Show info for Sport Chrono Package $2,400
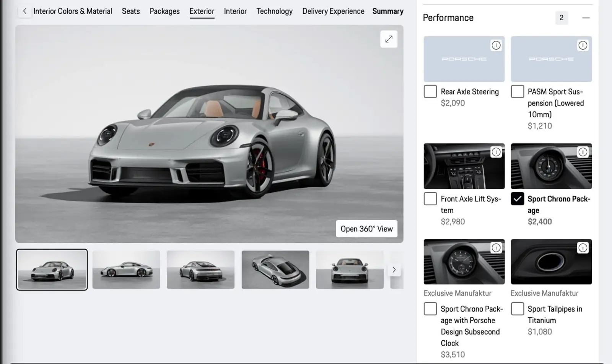The height and width of the screenshot is (364, 612). (583, 152)
